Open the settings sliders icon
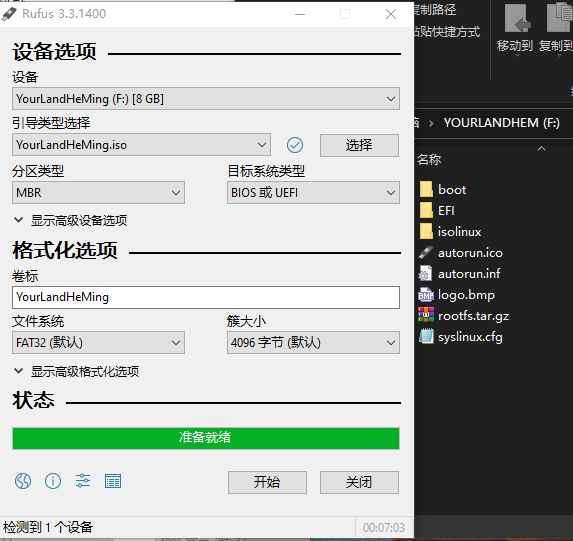Screen dimensions: 573x541 point(83,481)
